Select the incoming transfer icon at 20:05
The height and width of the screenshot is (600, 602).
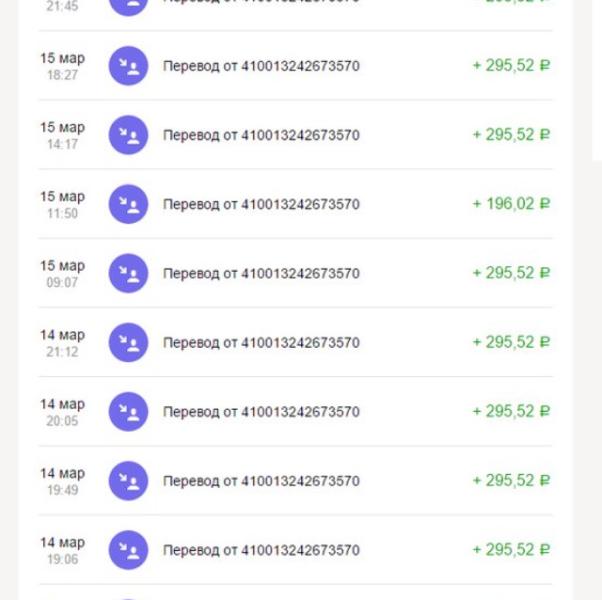click(128, 411)
